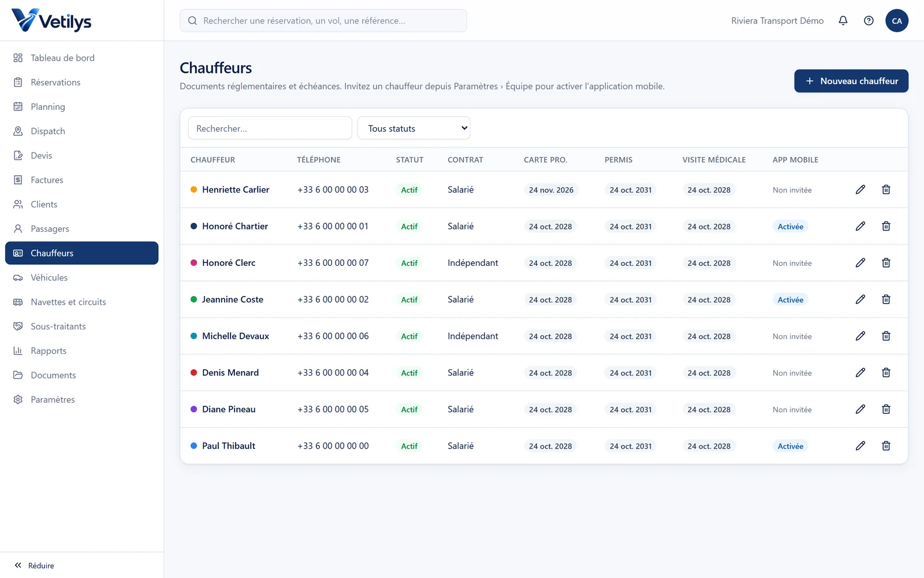This screenshot has width=924, height=578.
Task: Edit Paul Thibault pencil icon
Action: pyautogui.click(x=860, y=446)
